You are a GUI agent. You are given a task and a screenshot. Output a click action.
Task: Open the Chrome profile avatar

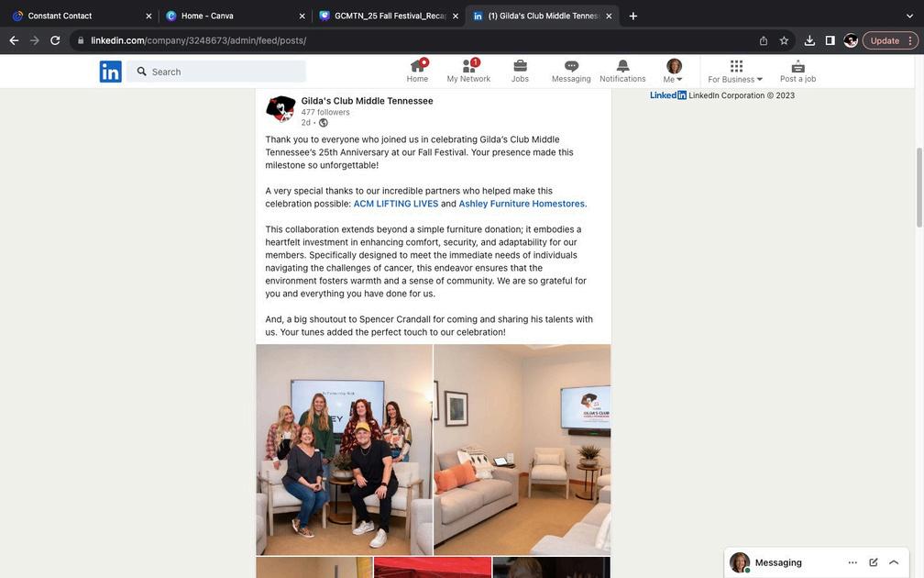point(851,40)
